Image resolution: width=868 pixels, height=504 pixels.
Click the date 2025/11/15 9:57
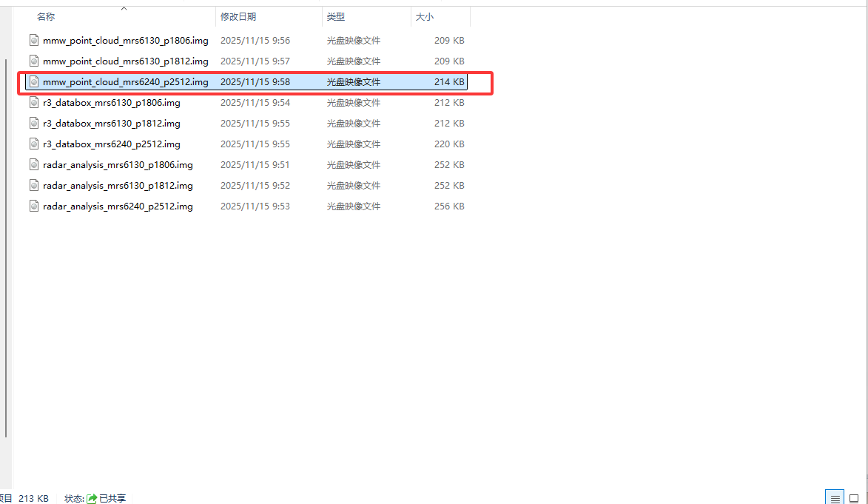pos(255,61)
